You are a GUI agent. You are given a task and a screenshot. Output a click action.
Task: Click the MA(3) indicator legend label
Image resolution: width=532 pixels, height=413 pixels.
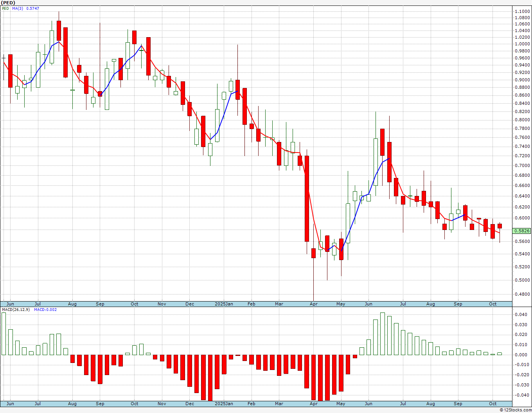(x=18, y=8)
